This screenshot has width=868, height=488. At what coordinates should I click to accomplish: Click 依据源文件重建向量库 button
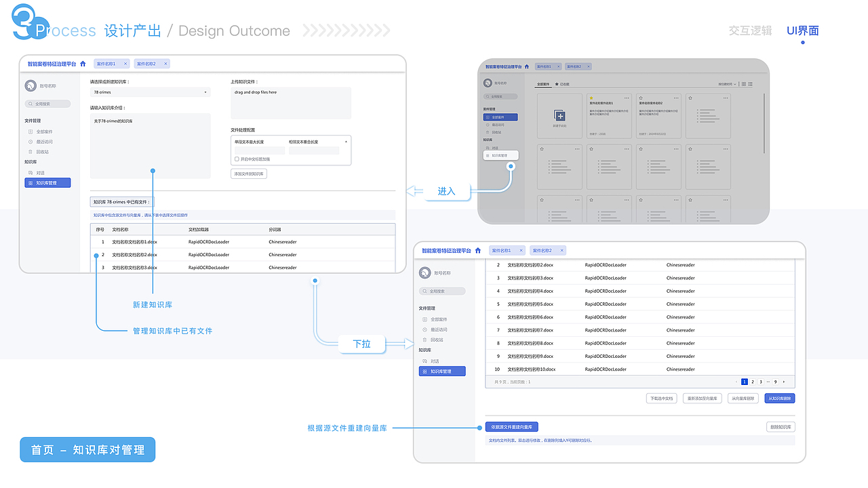[x=511, y=427]
